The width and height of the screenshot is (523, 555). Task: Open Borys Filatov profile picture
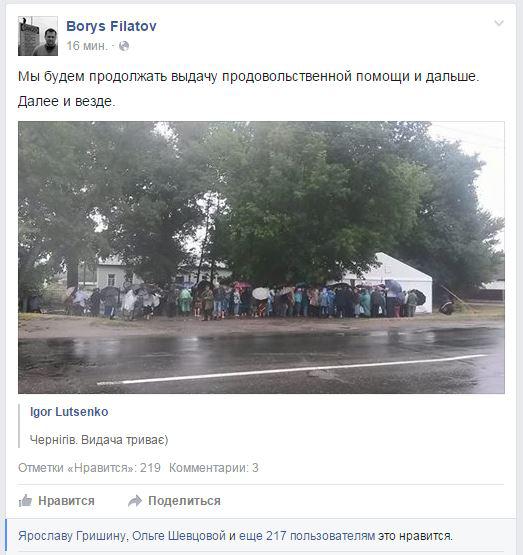[x=38, y=36]
